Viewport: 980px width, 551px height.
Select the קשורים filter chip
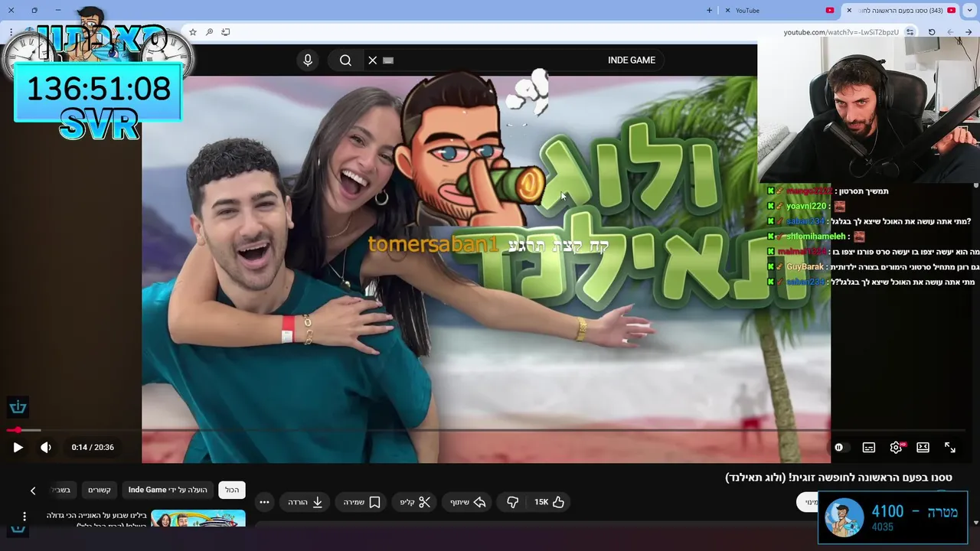click(100, 490)
